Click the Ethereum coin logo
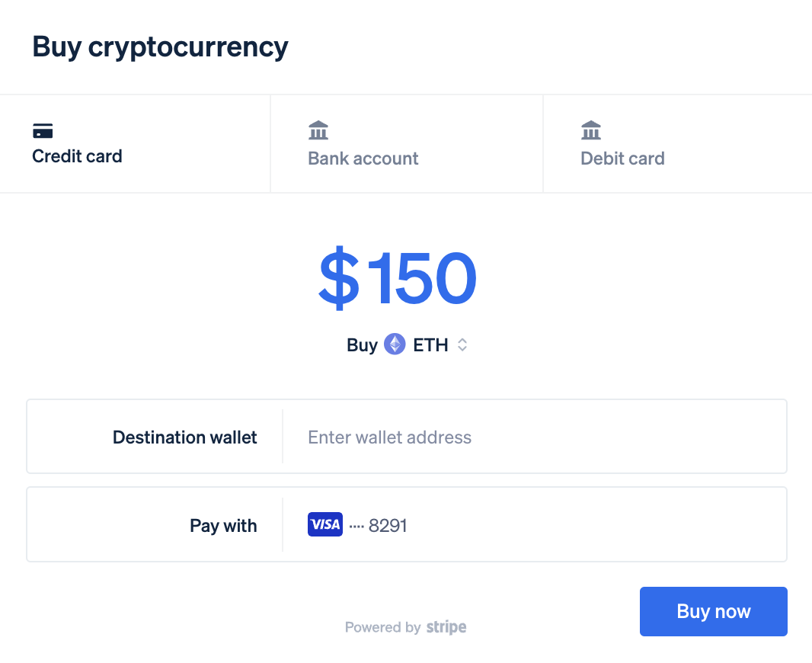This screenshot has height=663, width=812. pos(395,344)
